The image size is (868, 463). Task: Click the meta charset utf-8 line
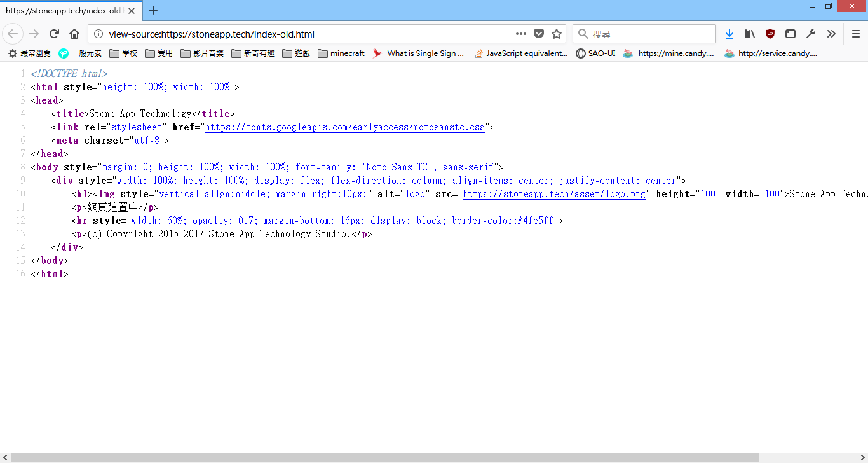click(x=111, y=141)
